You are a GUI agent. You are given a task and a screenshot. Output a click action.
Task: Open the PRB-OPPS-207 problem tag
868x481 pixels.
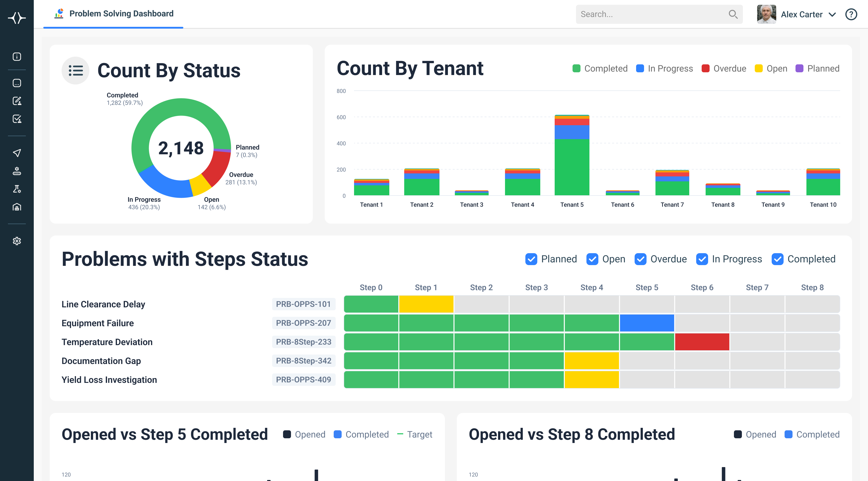[x=304, y=323]
